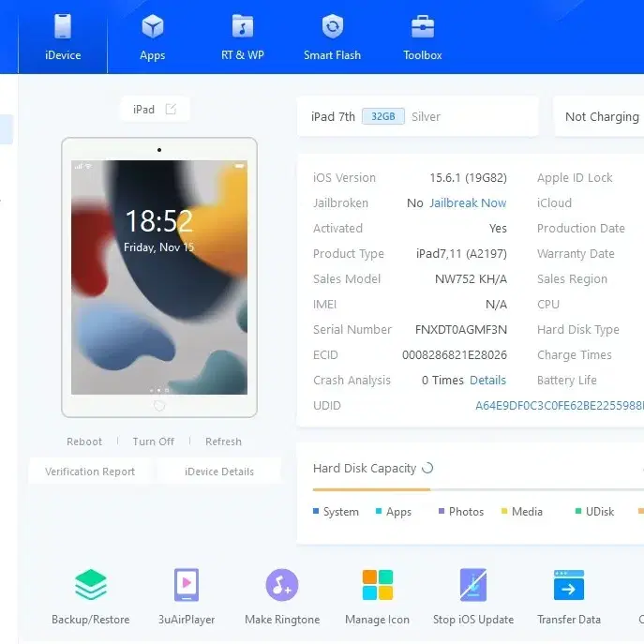Click Stop iOS Update icon

[473, 585]
